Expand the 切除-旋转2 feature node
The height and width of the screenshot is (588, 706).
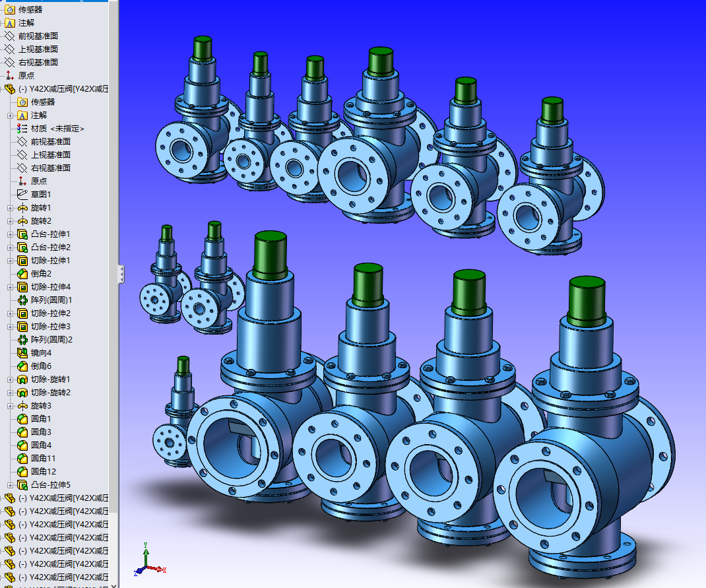(x=11, y=393)
